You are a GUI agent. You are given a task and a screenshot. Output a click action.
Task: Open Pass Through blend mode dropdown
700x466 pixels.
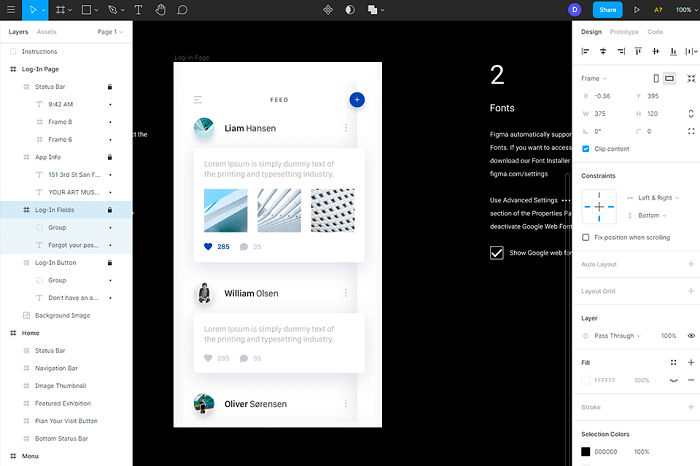pyautogui.click(x=617, y=336)
